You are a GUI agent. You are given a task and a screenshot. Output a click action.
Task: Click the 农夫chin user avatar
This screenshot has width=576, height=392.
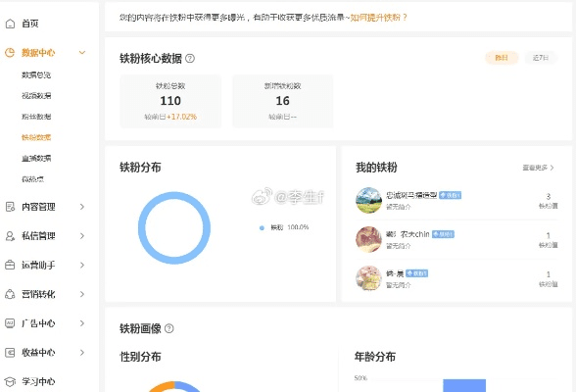(x=368, y=239)
